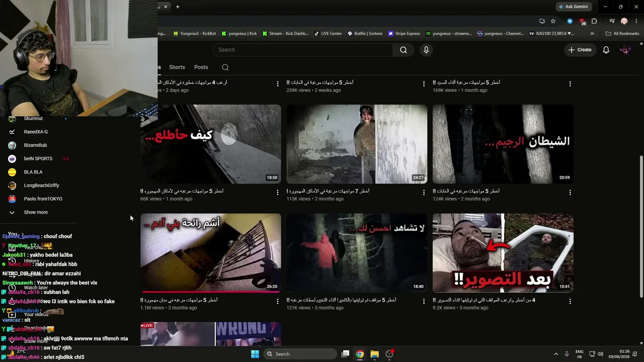Open options for the 9.2K views video
Image resolution: width=644 pixels, height=362 pixels.
[x=570, y=301]
